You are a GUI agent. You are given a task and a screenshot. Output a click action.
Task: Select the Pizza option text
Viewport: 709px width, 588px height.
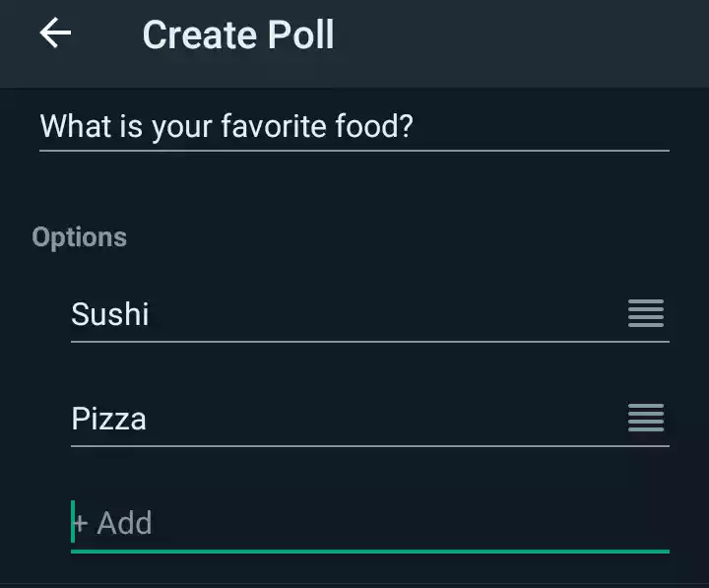(x=109, y=419)
